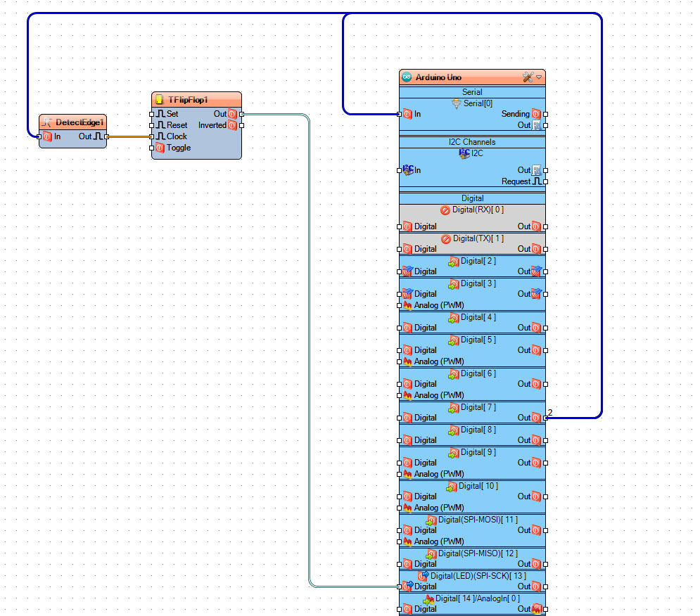Click the TFlipFlop1 Out pin icon
The image size is (700, 616).
point(232,114)
